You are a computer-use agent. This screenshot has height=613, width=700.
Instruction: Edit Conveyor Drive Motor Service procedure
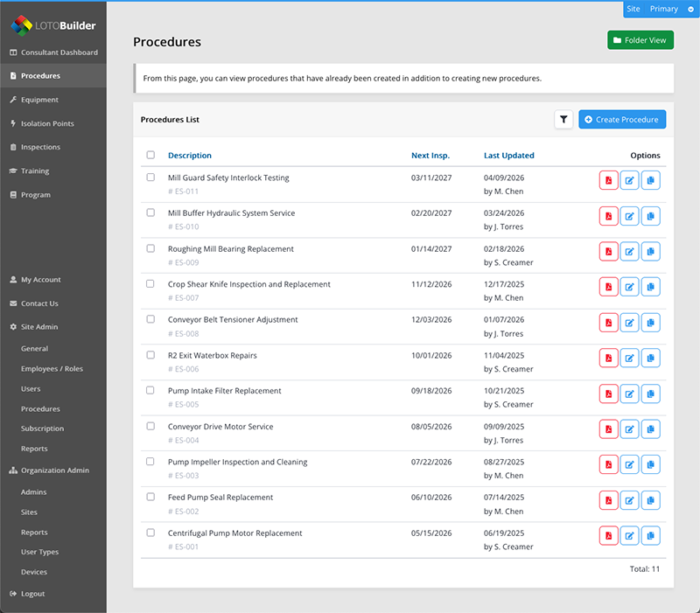pyautogui.click(x=629, y=429)
